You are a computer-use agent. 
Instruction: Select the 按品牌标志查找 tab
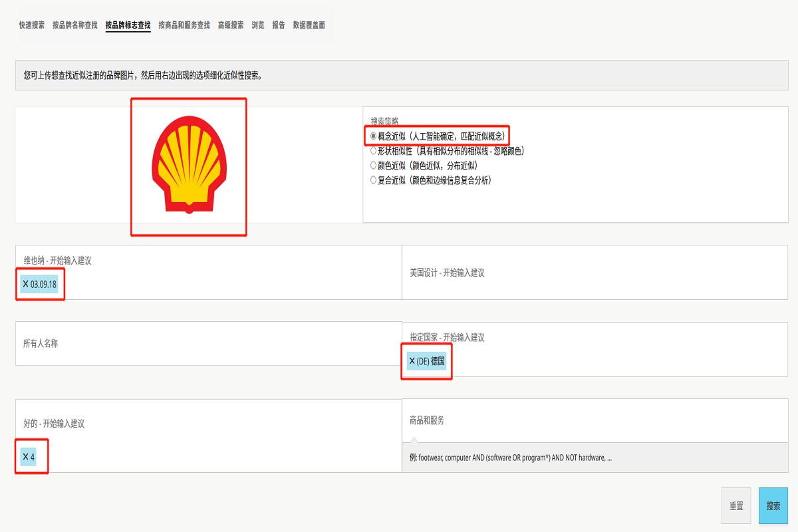[128, 25]
